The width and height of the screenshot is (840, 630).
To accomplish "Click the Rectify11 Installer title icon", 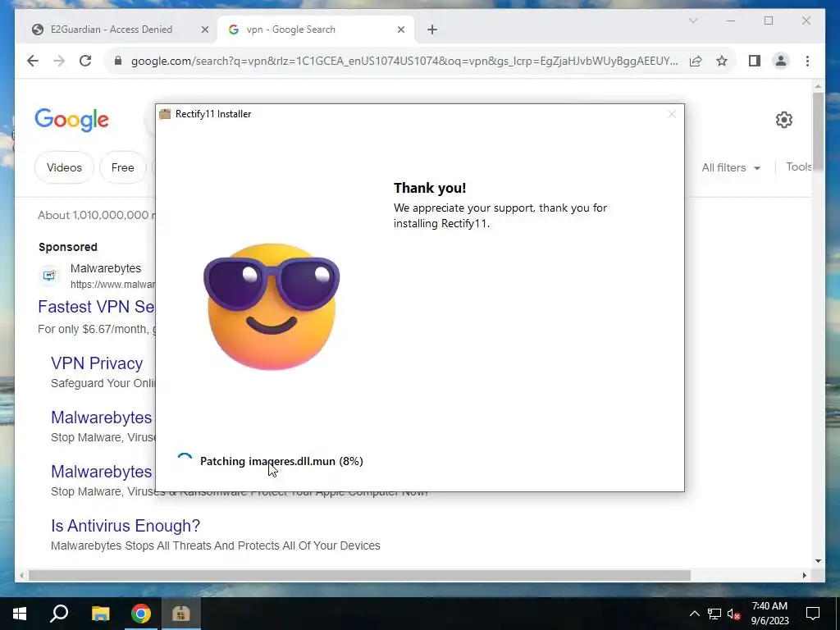I will pos(165,114).
